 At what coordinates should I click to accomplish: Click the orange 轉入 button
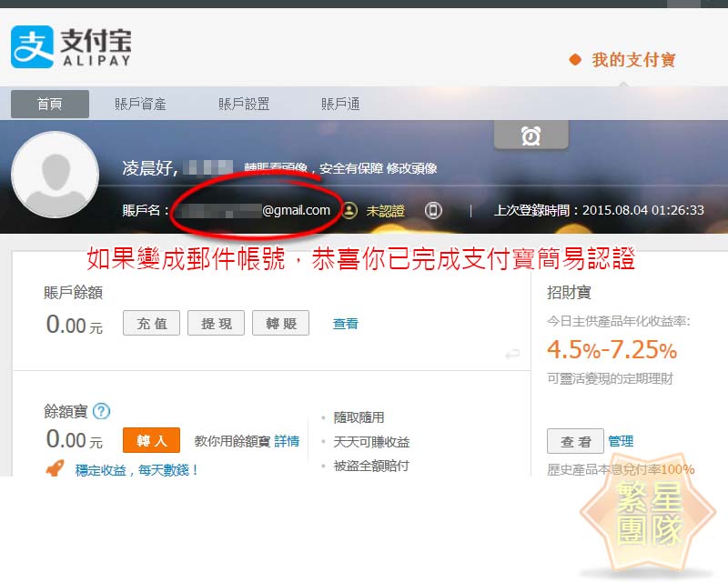point(151,440)
